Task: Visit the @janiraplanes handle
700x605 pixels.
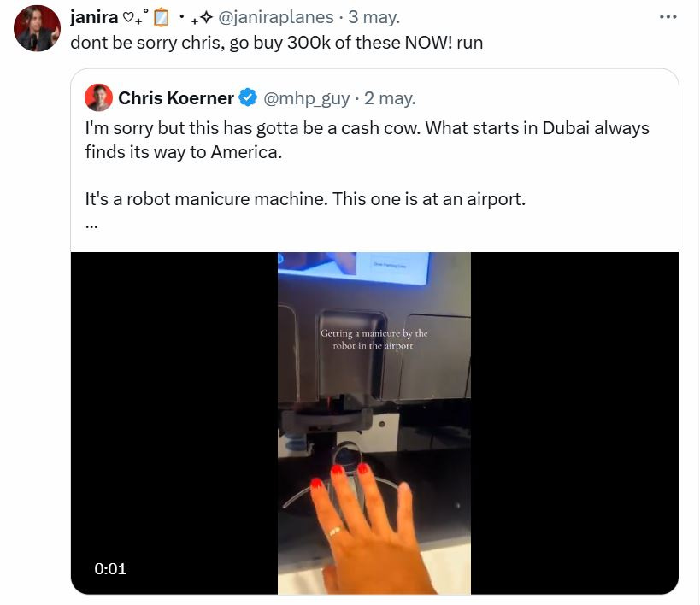Action: click(x=275, y=17)
